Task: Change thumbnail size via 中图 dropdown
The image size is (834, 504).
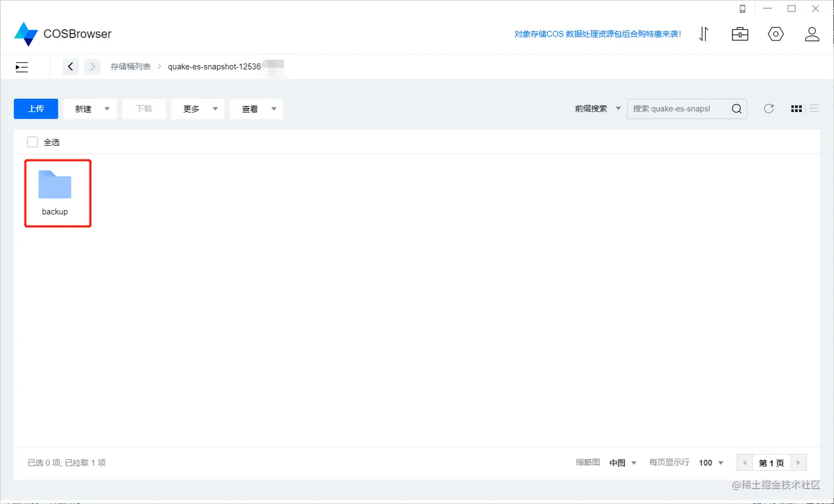Action: tap(622, 463)
